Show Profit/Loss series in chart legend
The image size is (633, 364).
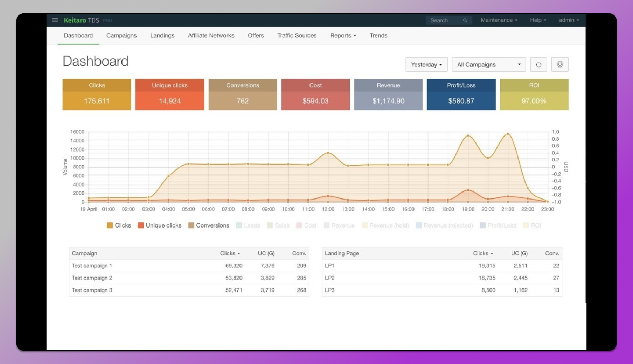[x=498, y=225]
